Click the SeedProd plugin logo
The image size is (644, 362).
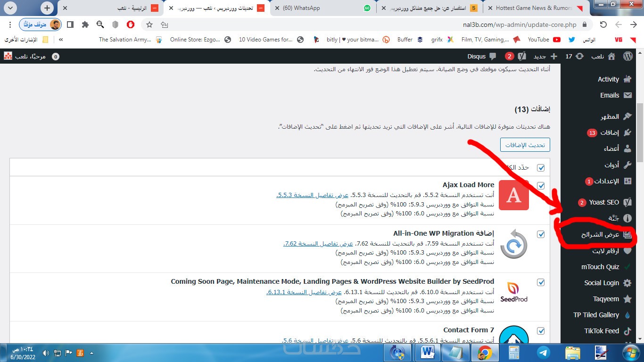coord(513,292)
